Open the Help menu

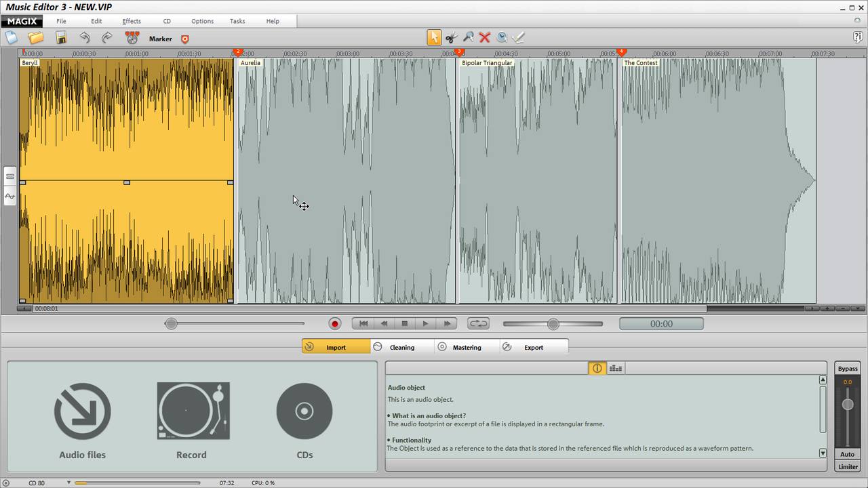point(273,21)
